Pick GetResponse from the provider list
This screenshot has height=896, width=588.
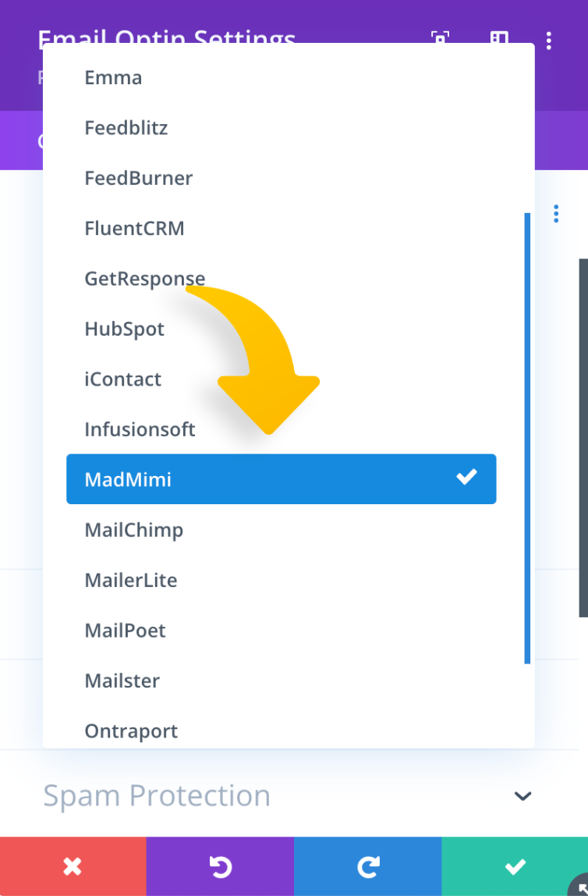point(145,279)
